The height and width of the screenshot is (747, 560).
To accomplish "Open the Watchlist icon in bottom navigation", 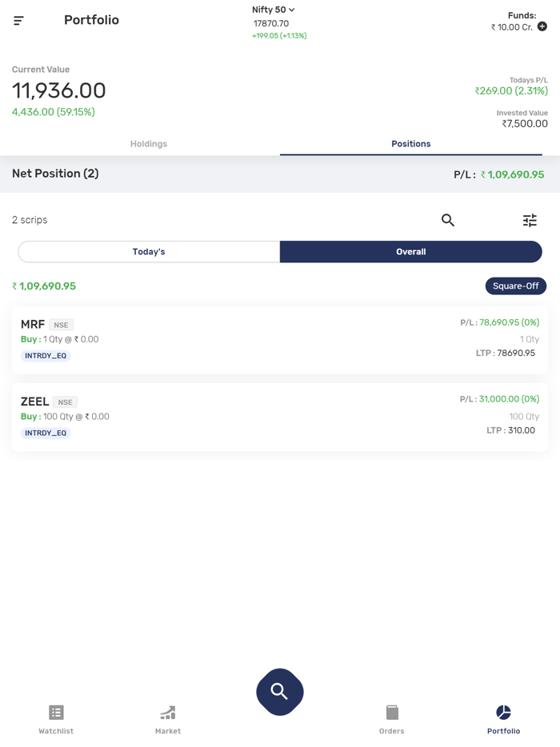I will coord(55,717).
